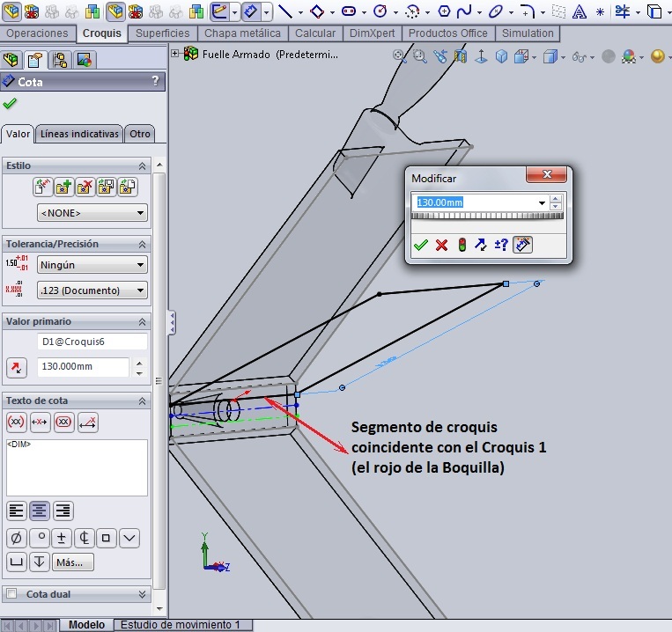Image resolution: width=672 pixels, height=632 pixels.
Task: Insert the plus/minus symbol in dimension text
Action: click(x=62, y=538)
